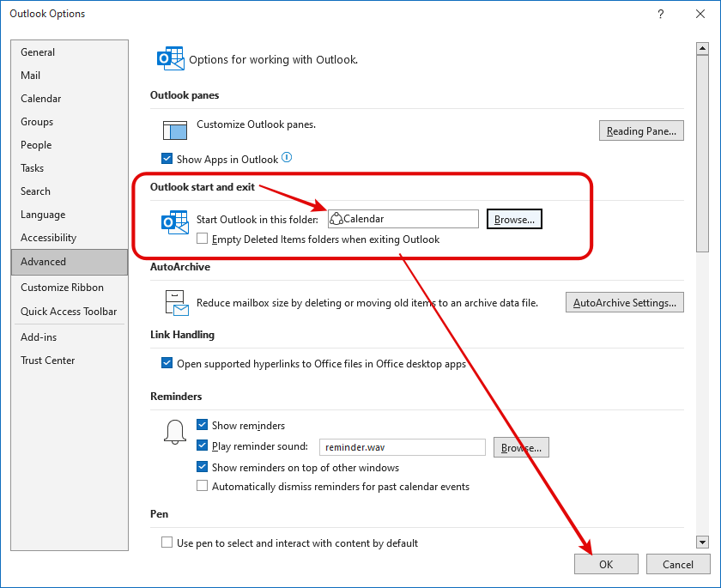Open the Language options category
This screenshot has height=588, width=721.
pos(70,215)
